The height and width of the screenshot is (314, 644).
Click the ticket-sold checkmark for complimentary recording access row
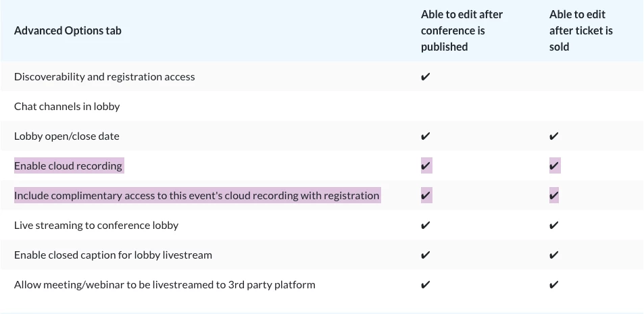pos(554,196)
